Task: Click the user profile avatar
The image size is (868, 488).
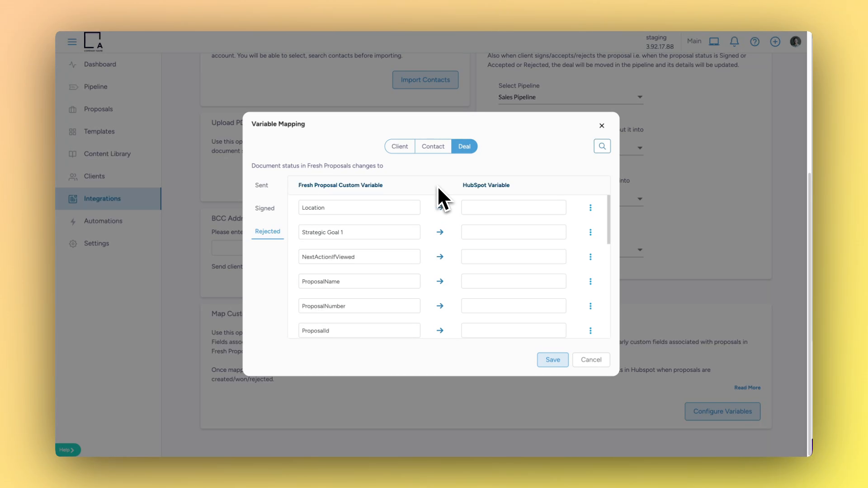Action: tap(795, 42)
